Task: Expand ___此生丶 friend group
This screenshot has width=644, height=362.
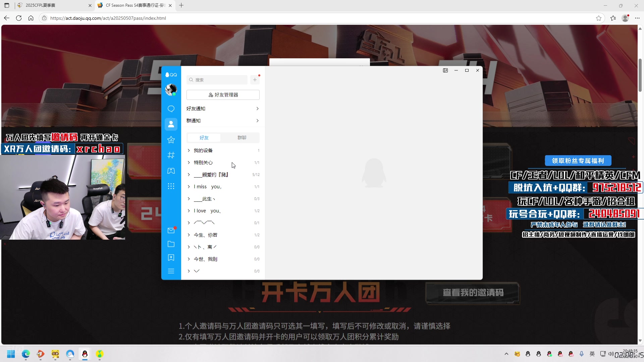Action: click(x=223, y=199)
